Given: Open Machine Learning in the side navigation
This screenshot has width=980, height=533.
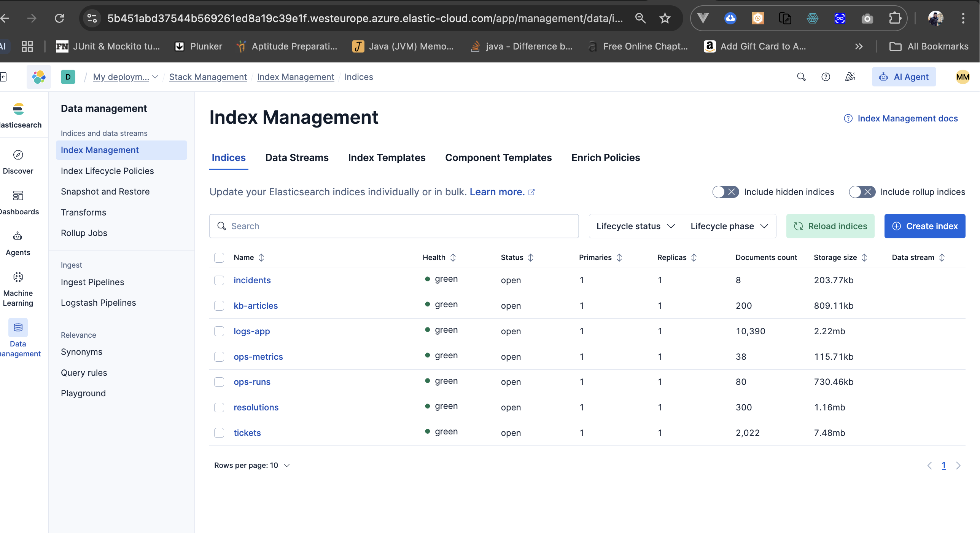Looking at the screenshot, I should (x=18, y=289).
